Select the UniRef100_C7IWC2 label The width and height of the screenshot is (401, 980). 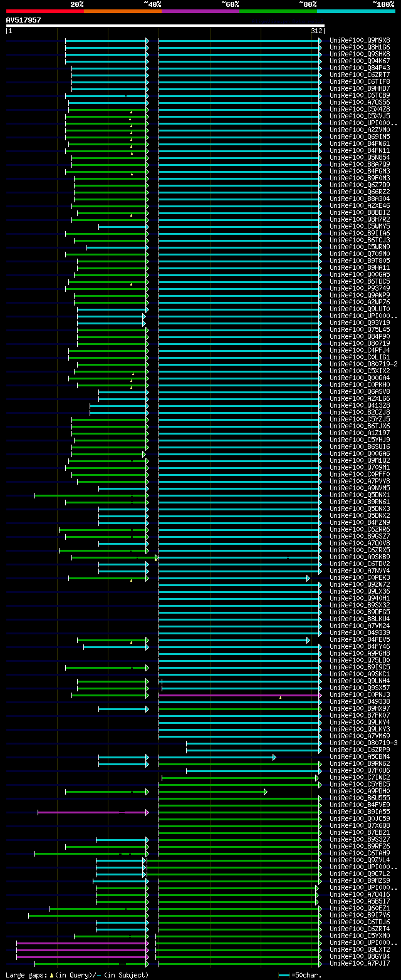360,777
